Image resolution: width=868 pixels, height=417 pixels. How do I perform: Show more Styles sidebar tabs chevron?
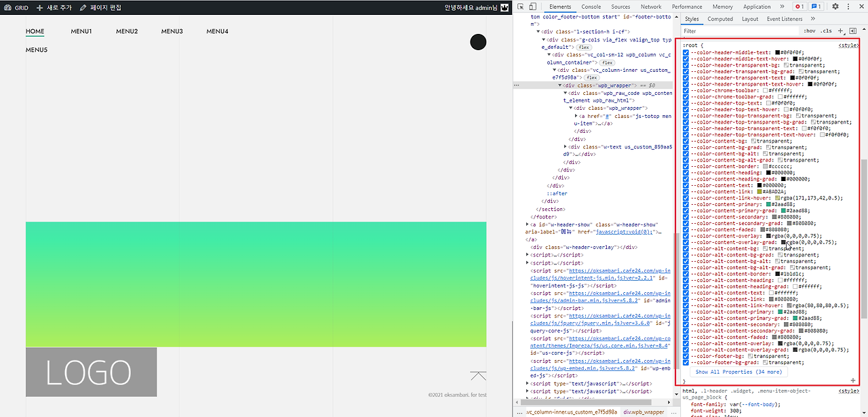point(812,19)
